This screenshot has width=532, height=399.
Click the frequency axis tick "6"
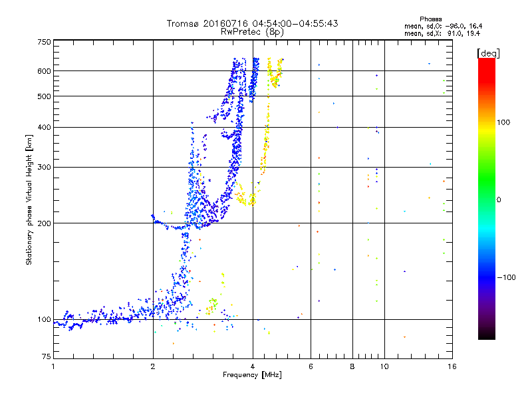pyautogui.click(x=311, y=366)
